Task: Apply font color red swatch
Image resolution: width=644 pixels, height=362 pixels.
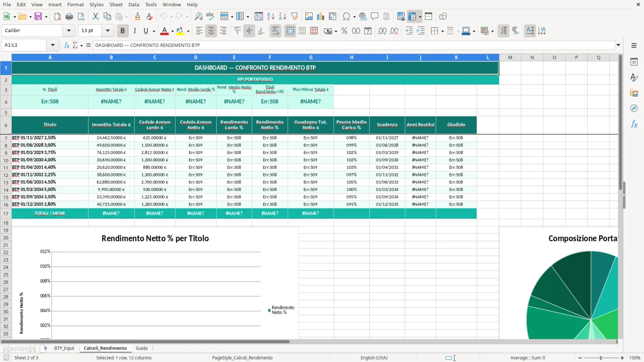Action: tap(164, 31)
